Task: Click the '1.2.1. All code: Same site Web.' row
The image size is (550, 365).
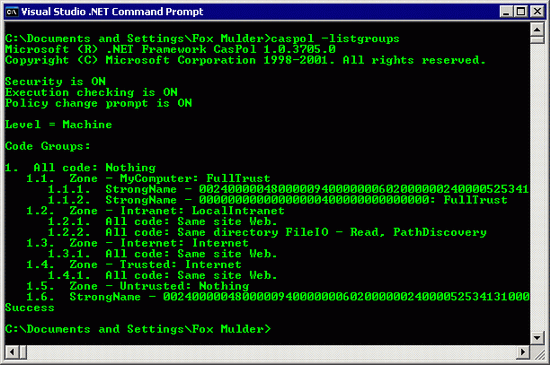Action: coord(162,222)
